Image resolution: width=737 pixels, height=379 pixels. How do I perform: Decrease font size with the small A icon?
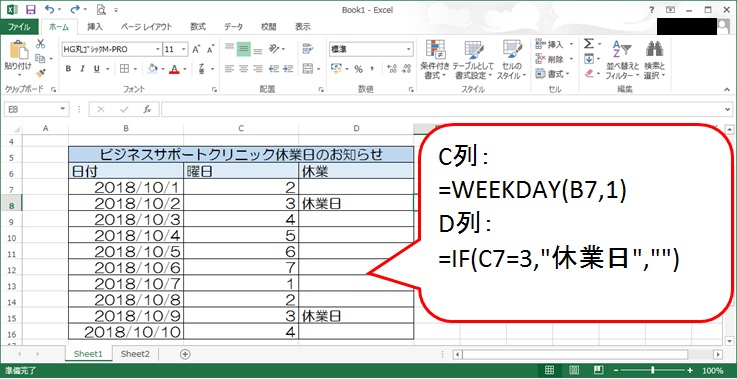click(210, 49)
